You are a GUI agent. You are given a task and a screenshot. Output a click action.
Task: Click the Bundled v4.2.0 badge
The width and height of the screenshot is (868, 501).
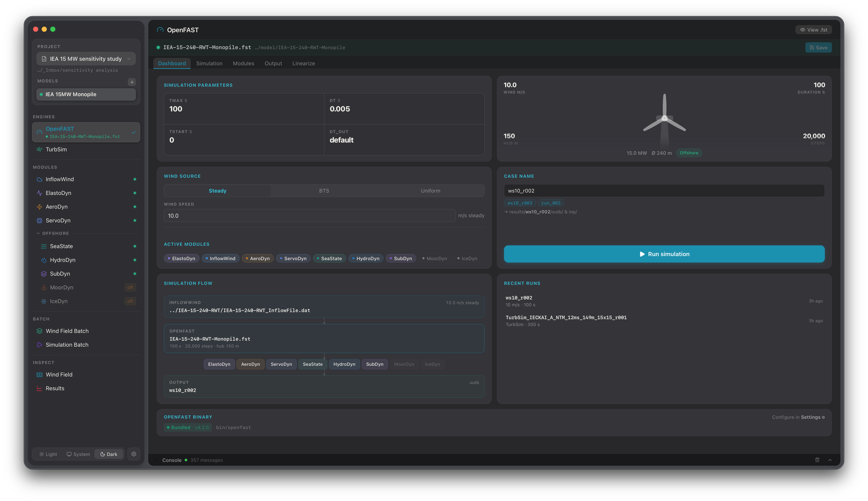tap(187, 427)
